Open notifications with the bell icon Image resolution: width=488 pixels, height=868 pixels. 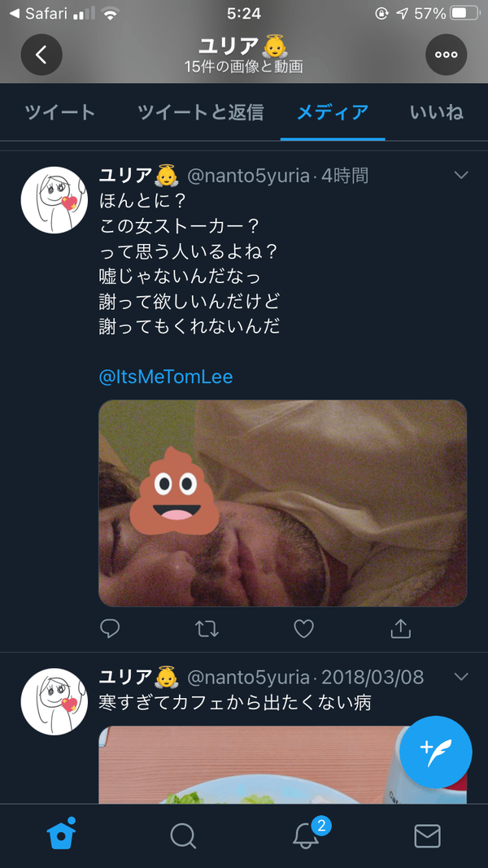[x=306, y=835]
